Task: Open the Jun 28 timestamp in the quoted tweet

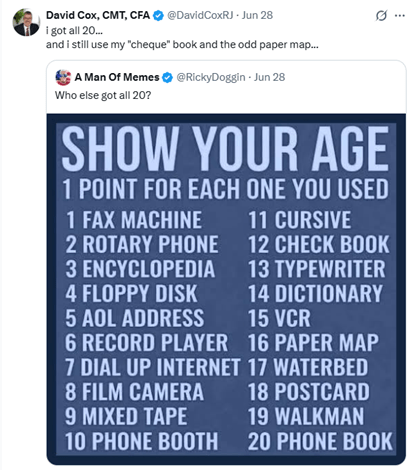Action: [x=269, y=77]
